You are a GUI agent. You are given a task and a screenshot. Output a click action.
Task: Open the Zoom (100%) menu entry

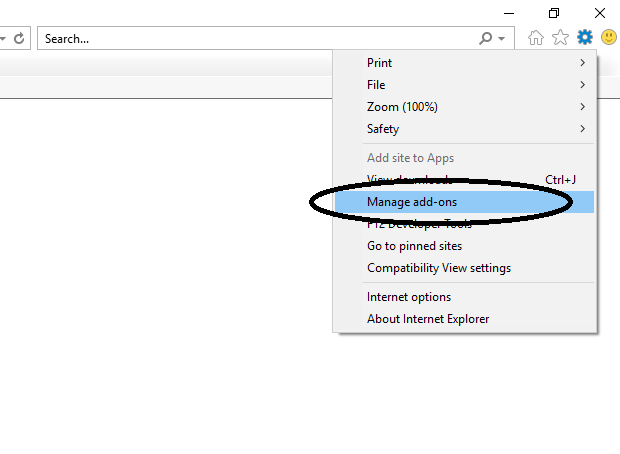click(x=464, y=107)
